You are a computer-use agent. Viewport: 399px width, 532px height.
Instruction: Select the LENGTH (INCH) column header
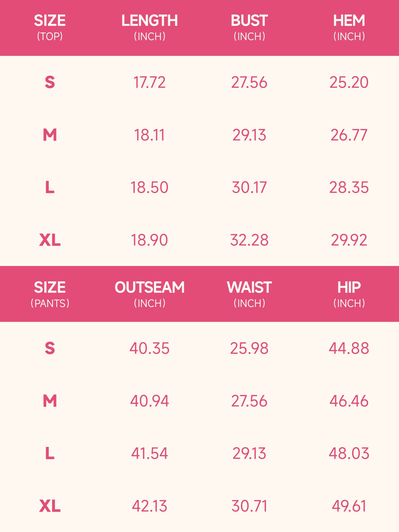pyautogui.click(x=149, y=28)
